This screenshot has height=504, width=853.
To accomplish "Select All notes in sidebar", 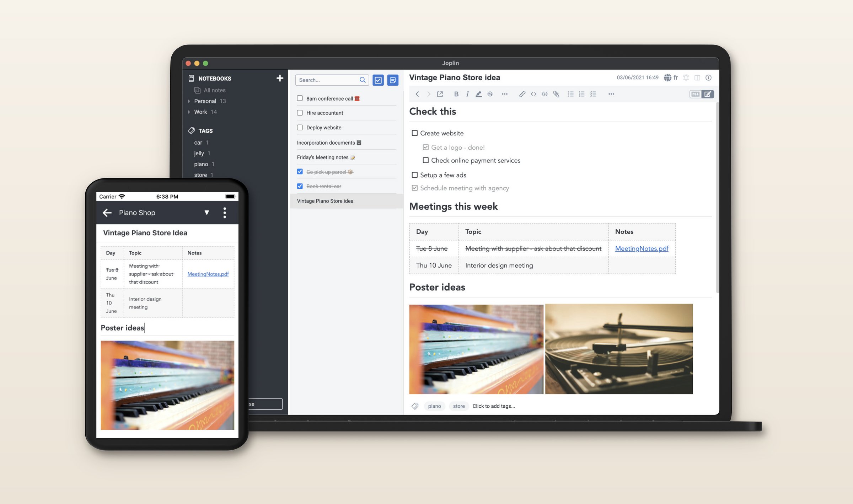I will 210,90.
